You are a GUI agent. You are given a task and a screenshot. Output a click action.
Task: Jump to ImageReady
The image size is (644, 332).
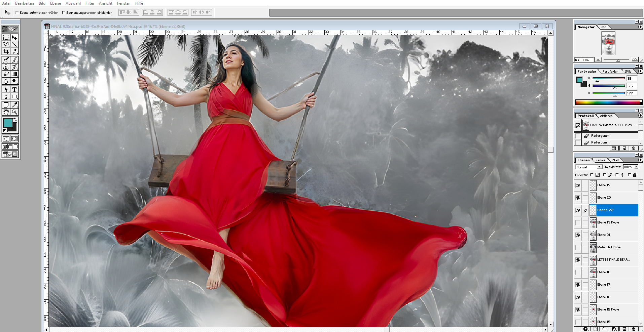pos(10,154)
